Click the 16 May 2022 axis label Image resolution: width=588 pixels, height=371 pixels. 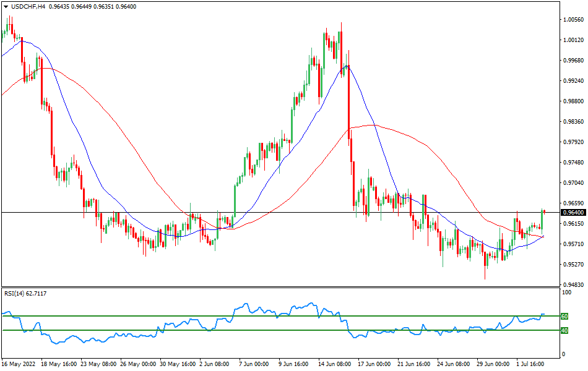tap(19, 364)
